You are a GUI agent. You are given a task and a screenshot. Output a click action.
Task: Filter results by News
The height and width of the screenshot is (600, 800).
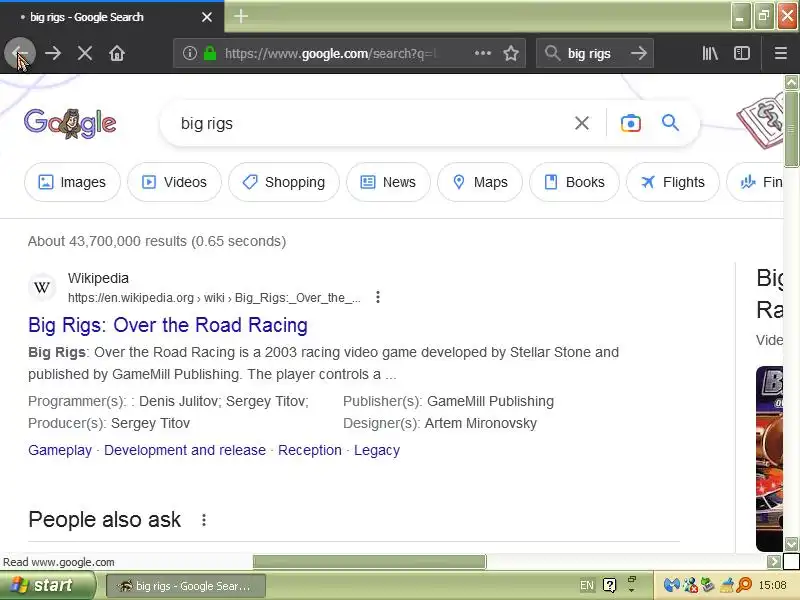point(388,182)
